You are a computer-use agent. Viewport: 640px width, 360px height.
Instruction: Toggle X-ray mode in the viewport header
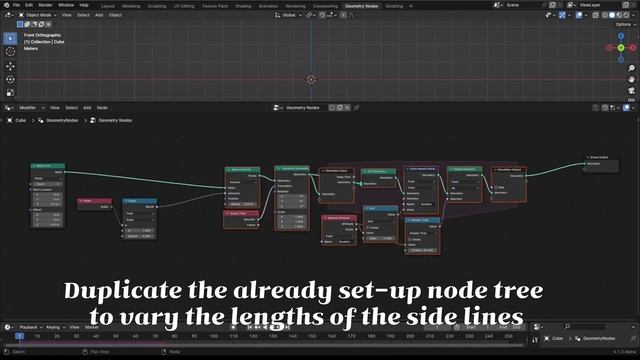(596, 15)
